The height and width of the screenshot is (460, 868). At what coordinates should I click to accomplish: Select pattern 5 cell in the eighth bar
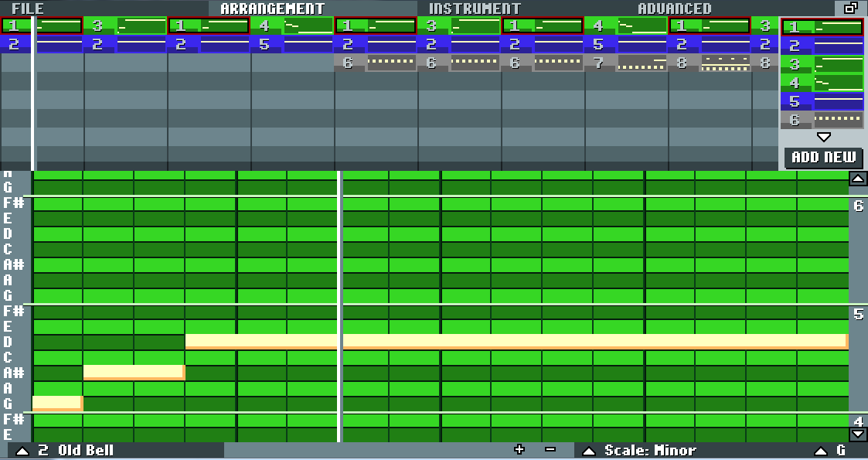click(x=627, y=44)
